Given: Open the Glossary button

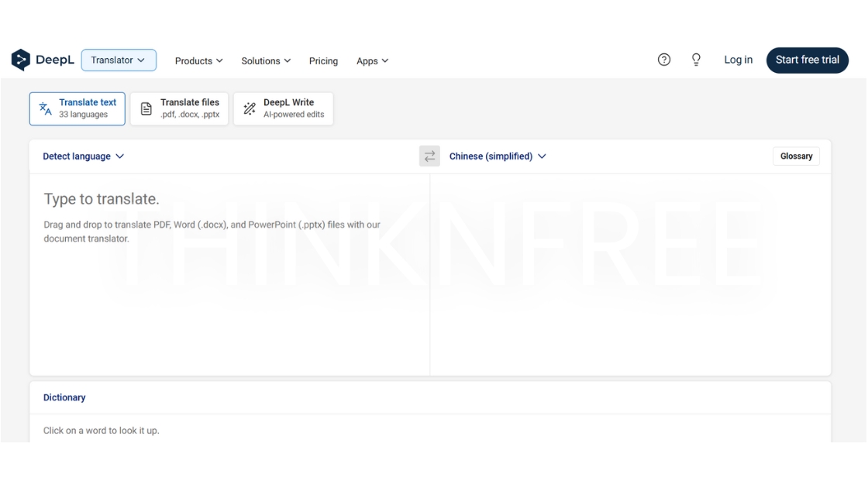Looking at the screenshot, I should [796, 156].
